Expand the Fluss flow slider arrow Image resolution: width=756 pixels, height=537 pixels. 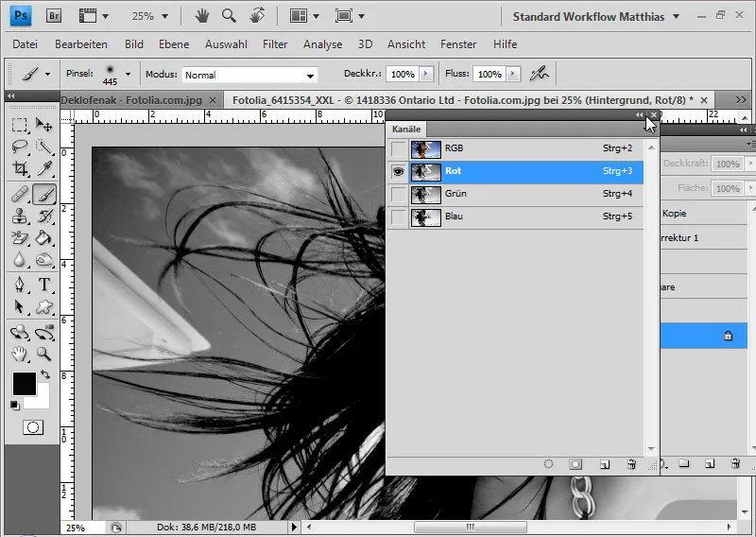pos(513,74)
